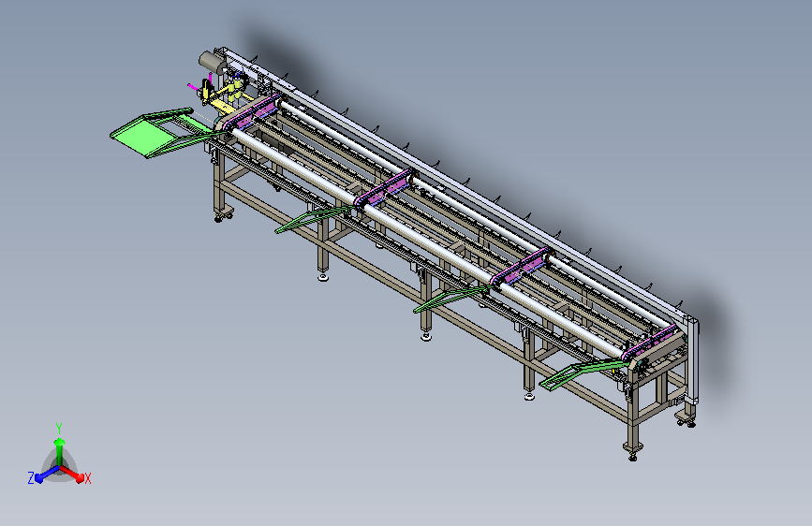This screenshot has height=526, width=812.
Task: Click the green Y axis of the triad
Action: pos(59,450)
